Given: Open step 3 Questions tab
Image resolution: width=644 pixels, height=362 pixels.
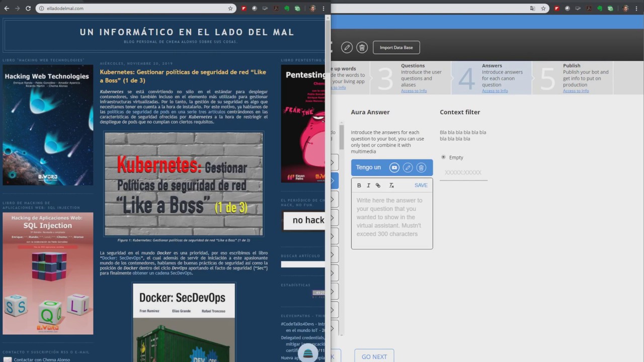Looking at the screenshot, I should 411,78.
